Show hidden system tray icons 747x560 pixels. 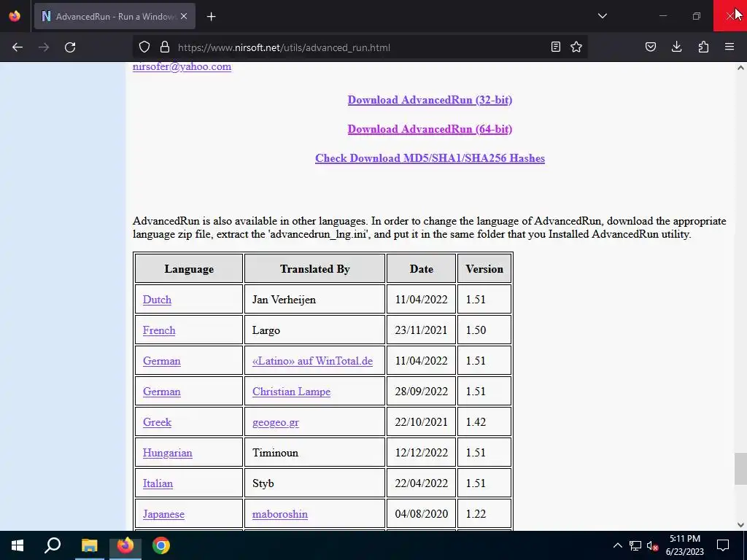coord(617,545)
